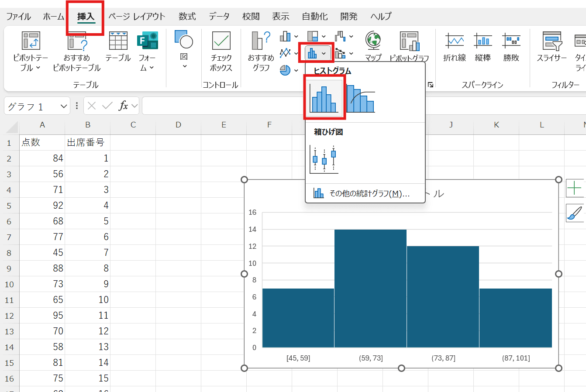Expand the statistic chart dropdown
Image resolution: width=586 pixels, height=392 pixels.
[324, 53]
